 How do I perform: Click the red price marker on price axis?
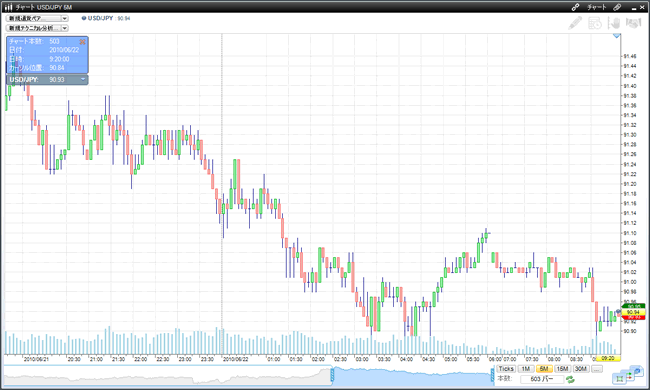point(633,317)
